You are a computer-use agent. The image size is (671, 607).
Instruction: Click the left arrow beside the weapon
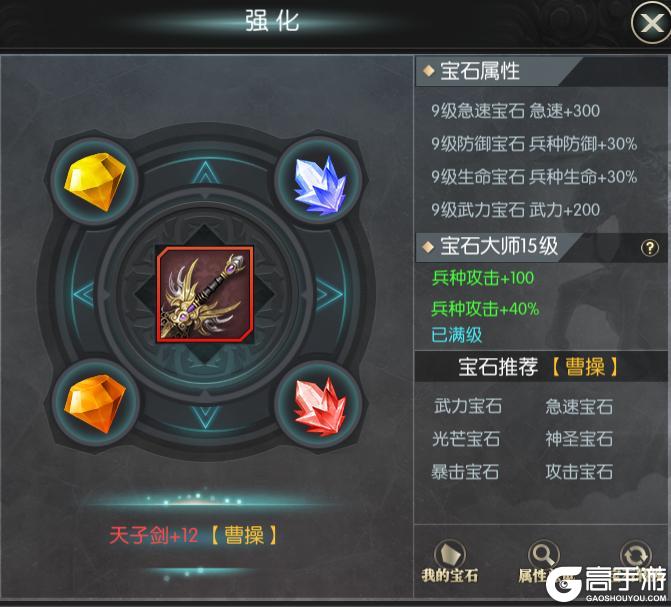coord(84,295)
